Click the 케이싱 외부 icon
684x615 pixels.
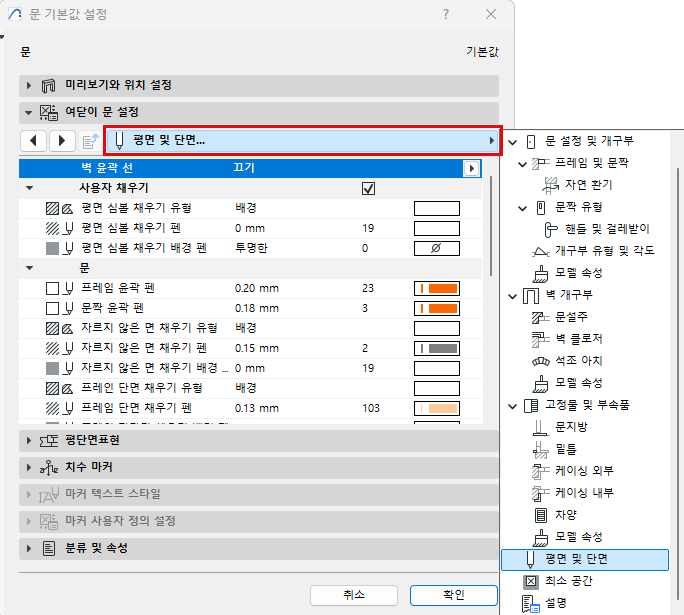(x=540, y=471)
